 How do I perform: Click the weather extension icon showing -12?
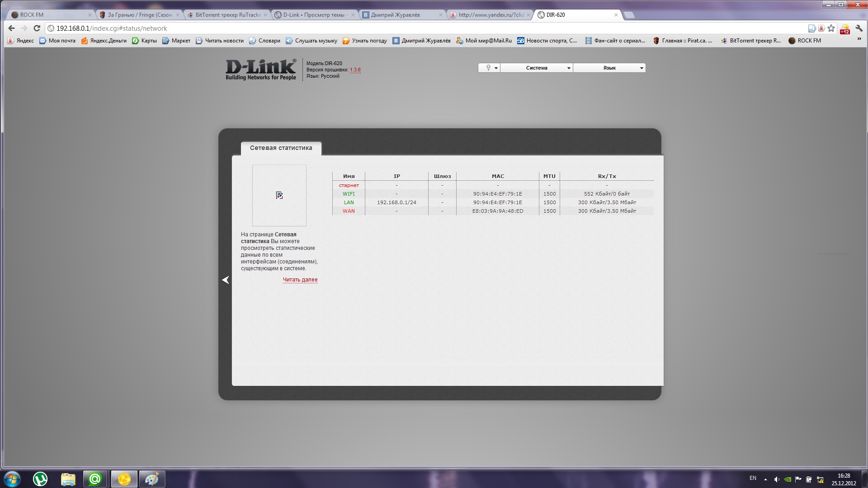click(844, 29)
